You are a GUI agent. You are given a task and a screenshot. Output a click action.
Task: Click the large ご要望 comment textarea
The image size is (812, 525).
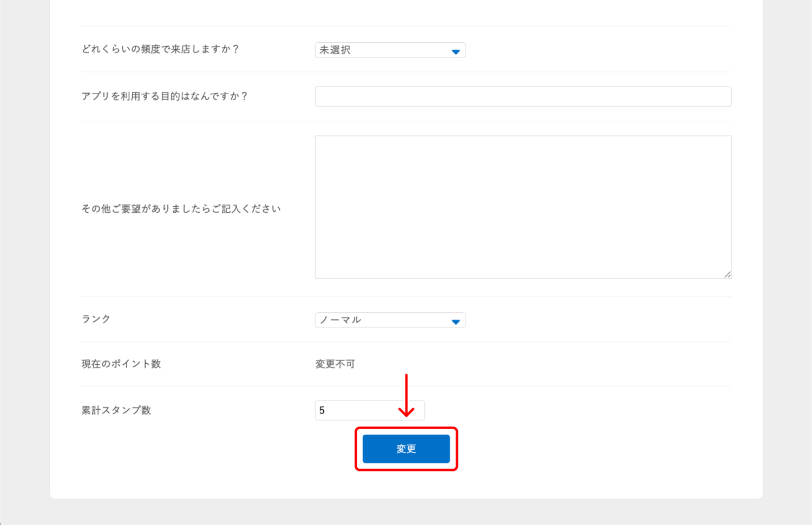point(523,206)
